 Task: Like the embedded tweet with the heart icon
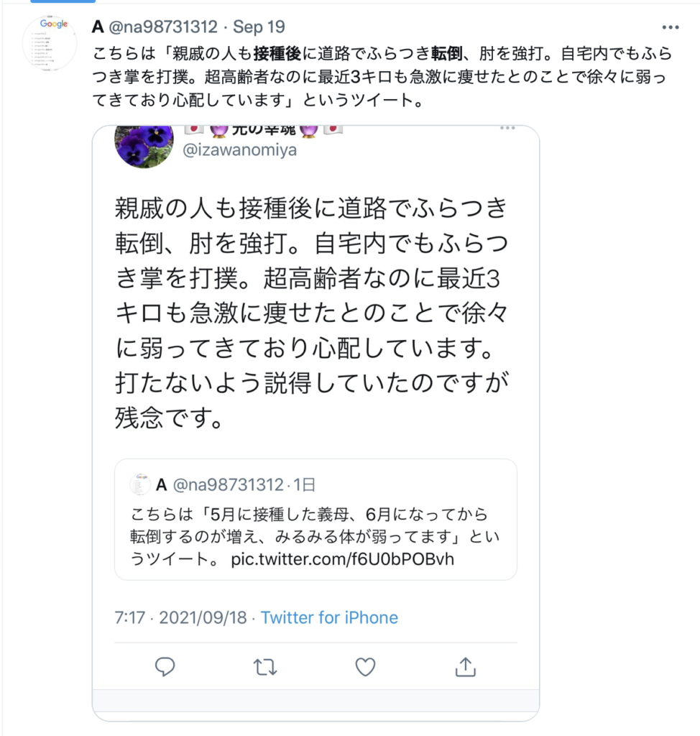tap(365, 666)
